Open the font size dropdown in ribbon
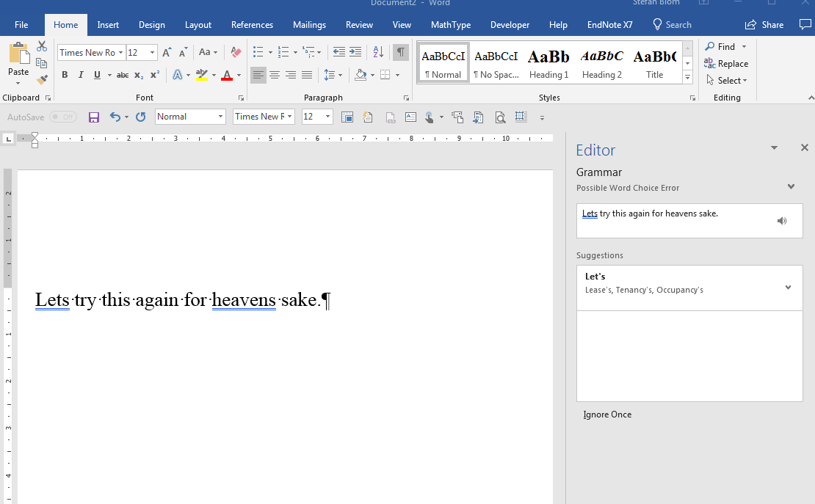815x504 pixels. 152,53
